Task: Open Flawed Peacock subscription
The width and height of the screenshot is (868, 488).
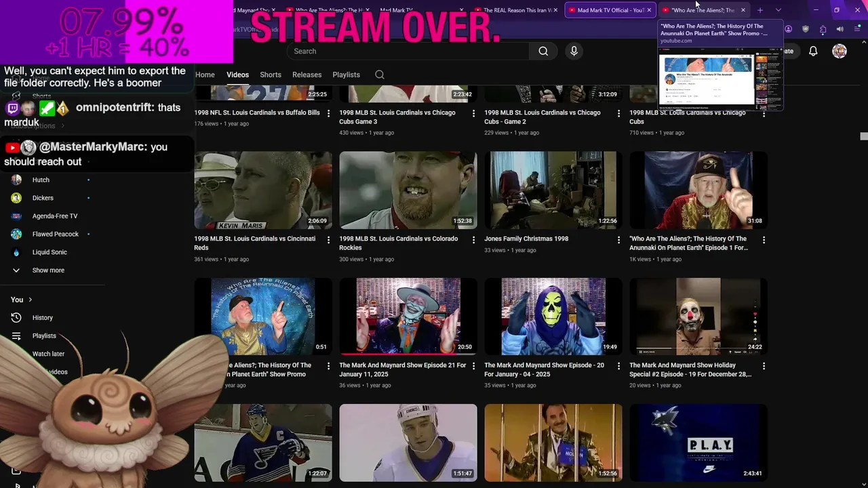Action: point(56,234)
